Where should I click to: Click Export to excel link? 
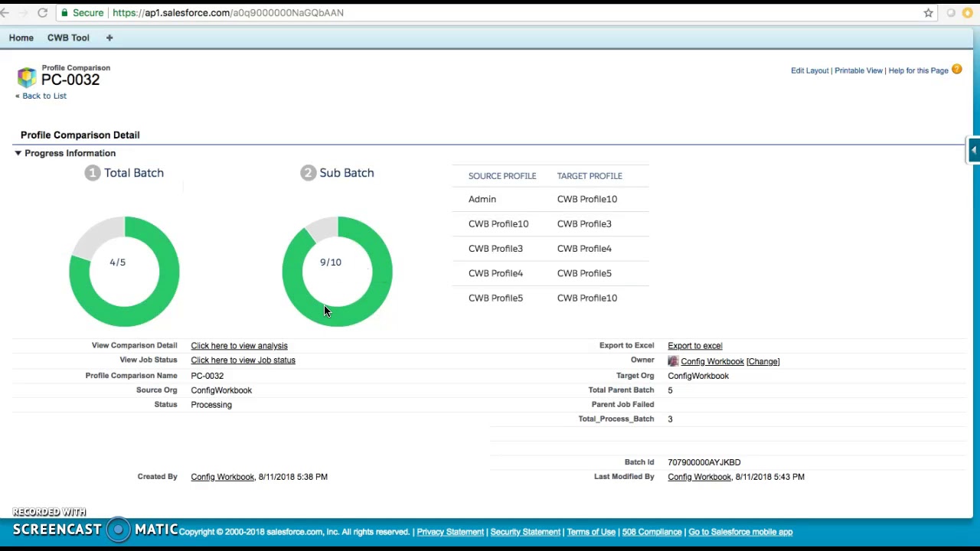tap(694, 346)
